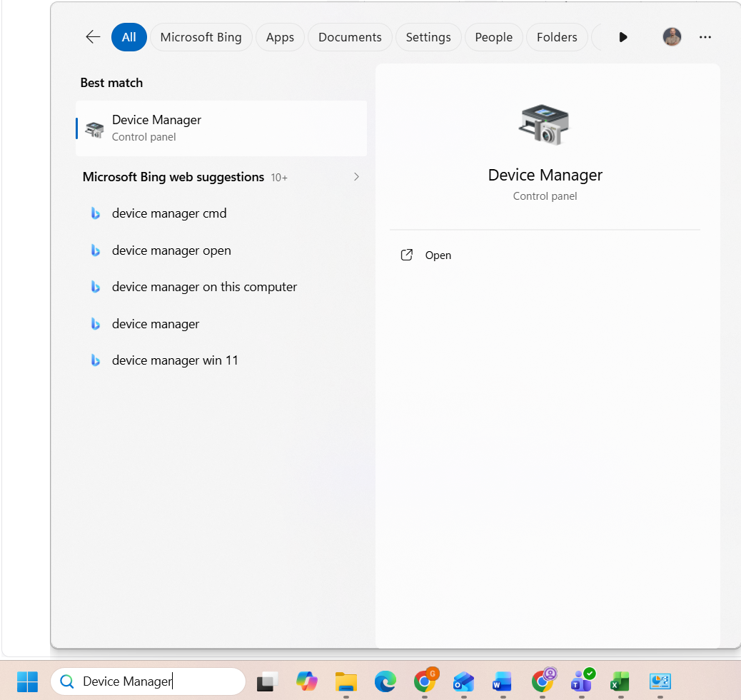Open Microsoft Edge from taskbar

385,681
